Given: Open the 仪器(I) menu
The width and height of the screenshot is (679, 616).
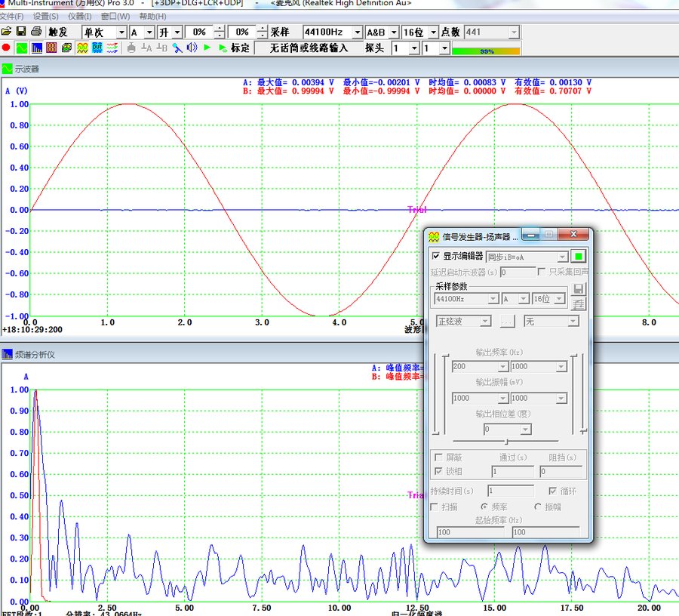Looking at the screenshot, I should point(80,17).
